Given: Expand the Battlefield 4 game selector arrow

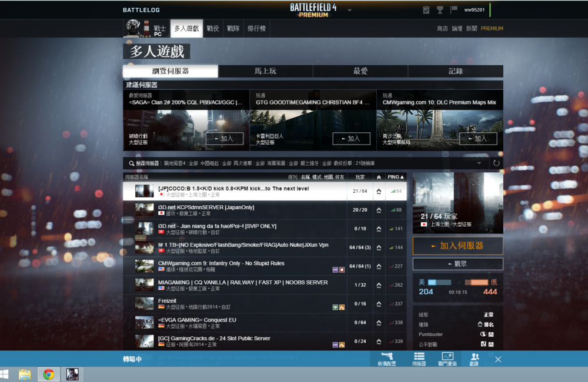Looking at the screenshot, I should 349,10.
